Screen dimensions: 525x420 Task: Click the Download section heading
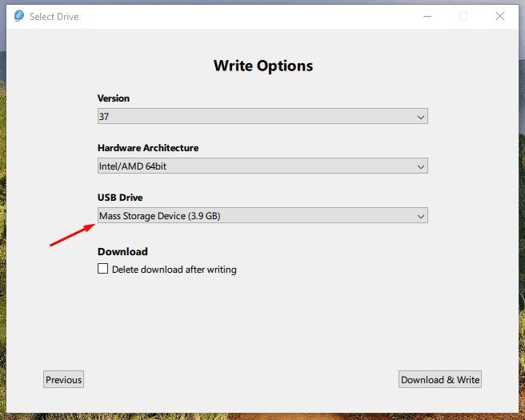[x=122, y=251]
